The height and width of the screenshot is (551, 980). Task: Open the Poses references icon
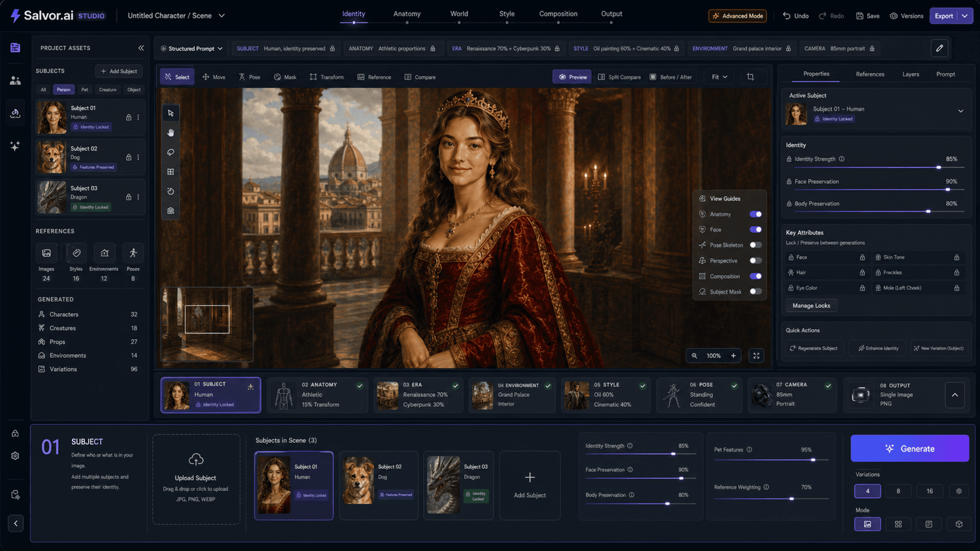pos(133,253)
